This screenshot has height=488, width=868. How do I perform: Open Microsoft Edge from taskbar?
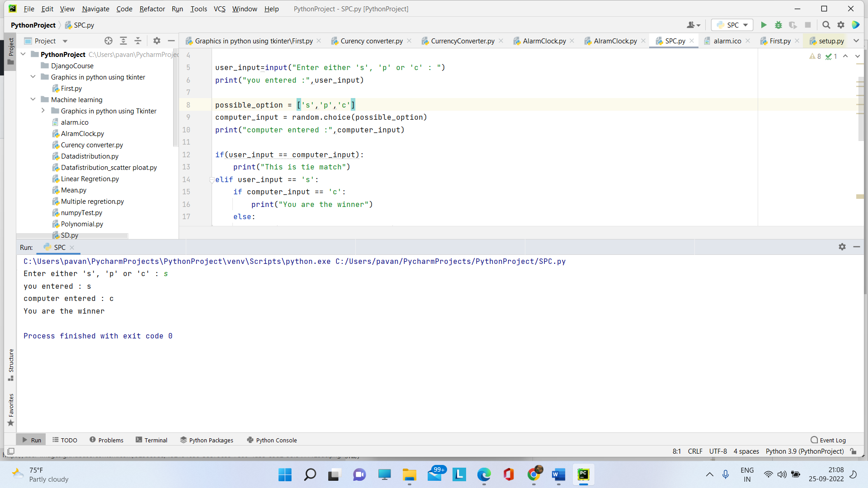[484, 474]
